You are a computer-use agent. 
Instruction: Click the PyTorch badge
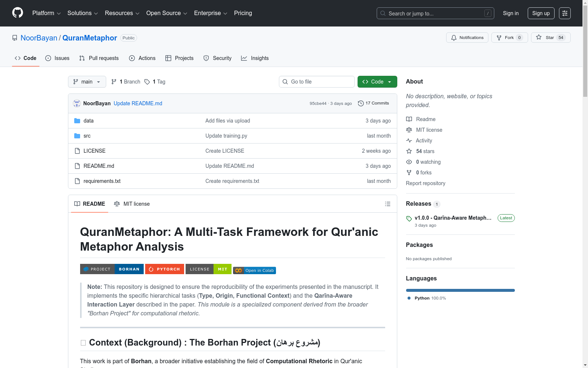165,269
